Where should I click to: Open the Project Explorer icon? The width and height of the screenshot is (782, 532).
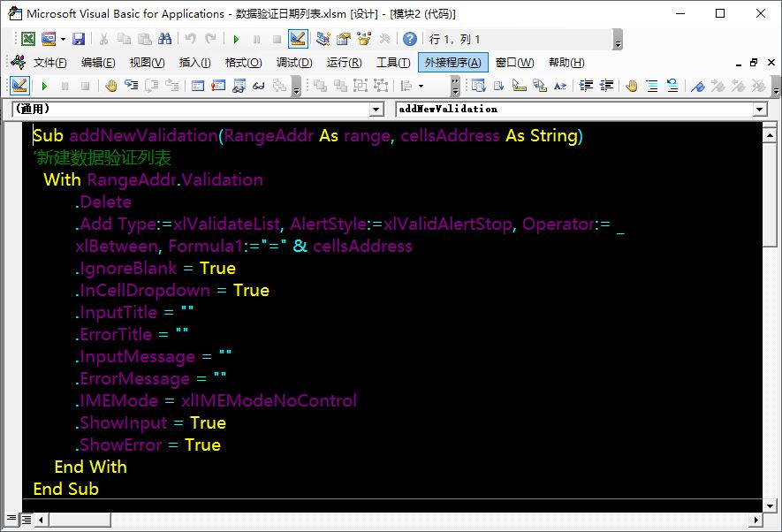pyautogui.click(x=323, y=39)
